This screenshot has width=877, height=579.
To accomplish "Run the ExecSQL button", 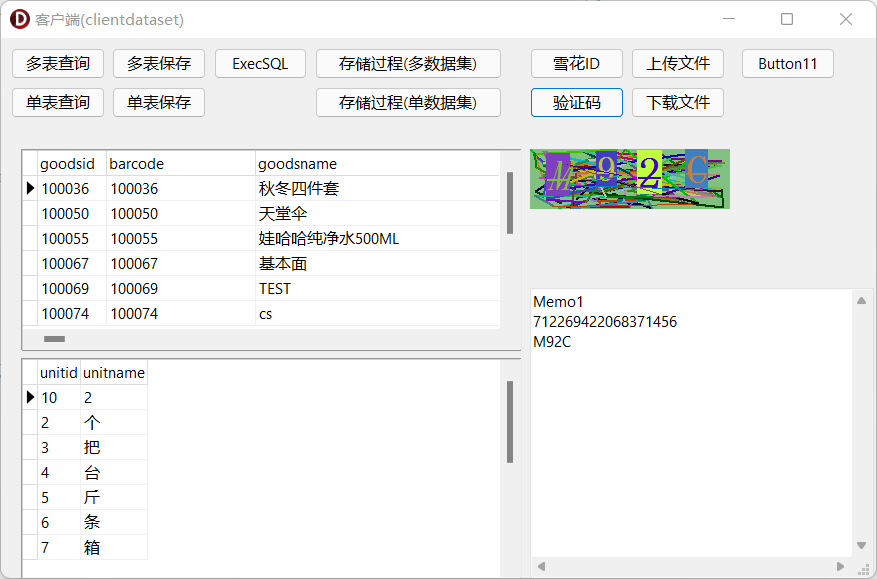I will pos(260,64).
